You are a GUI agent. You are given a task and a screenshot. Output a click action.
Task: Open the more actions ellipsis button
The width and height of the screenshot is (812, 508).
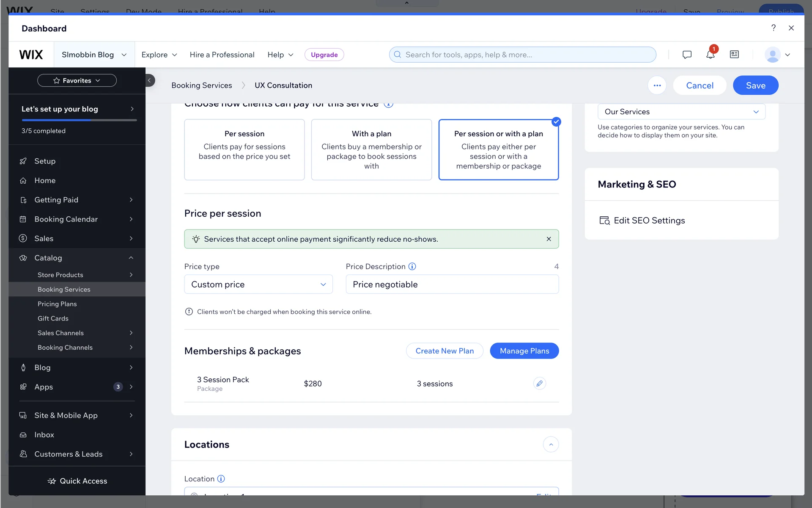657,86
